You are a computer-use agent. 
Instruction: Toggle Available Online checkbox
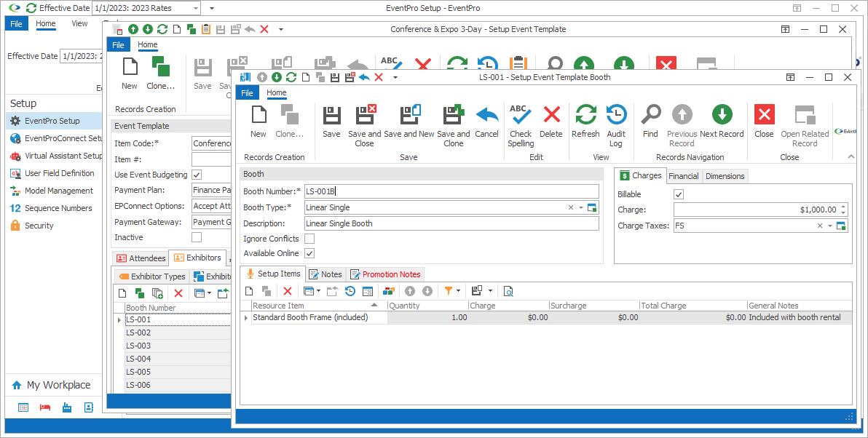pyautogui.click(x=309, y=253)
